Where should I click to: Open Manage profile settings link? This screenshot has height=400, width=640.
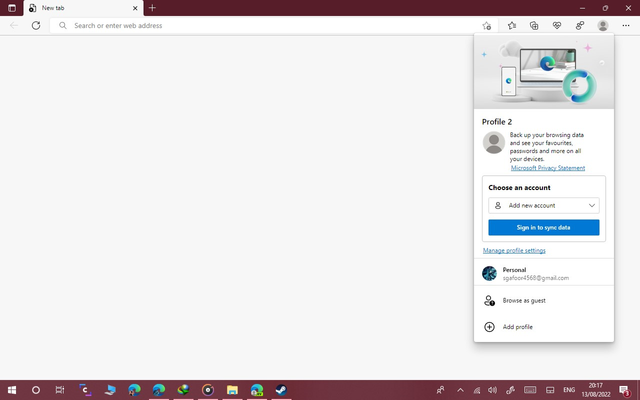point(514,251)
